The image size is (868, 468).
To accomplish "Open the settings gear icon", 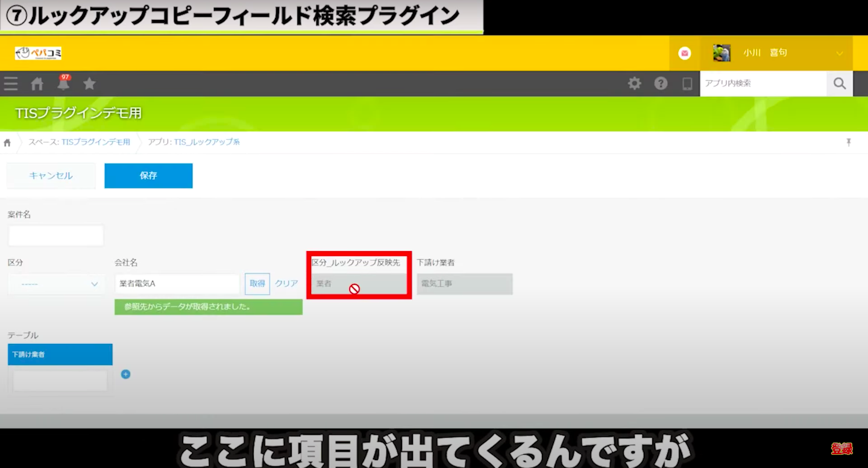I will pyautogui.click(x=635, y=84).
